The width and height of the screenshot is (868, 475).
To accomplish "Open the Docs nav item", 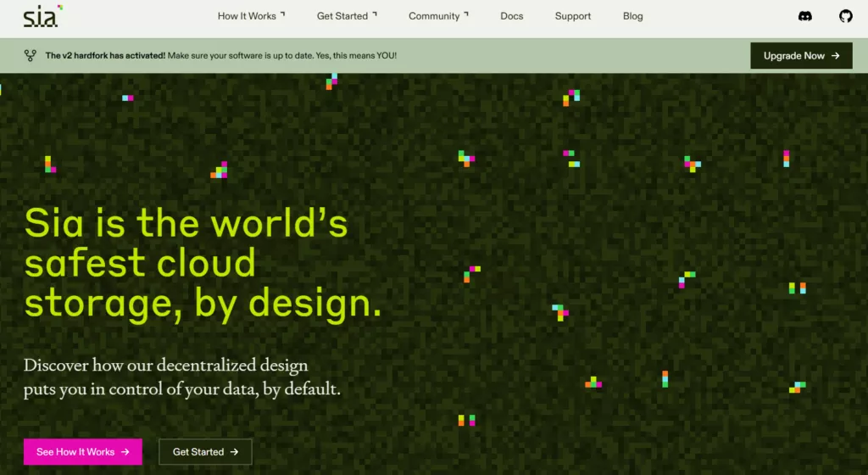I will tap(511, 16).
